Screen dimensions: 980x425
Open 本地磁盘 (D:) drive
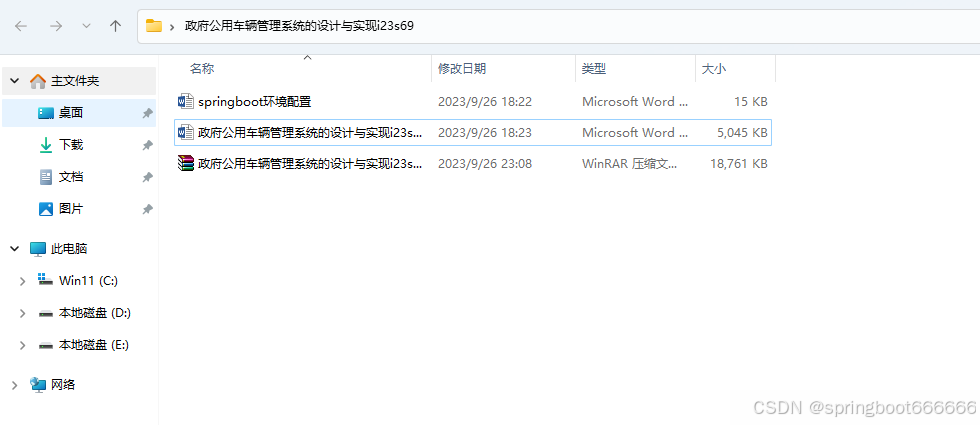[x=94, y=312]
